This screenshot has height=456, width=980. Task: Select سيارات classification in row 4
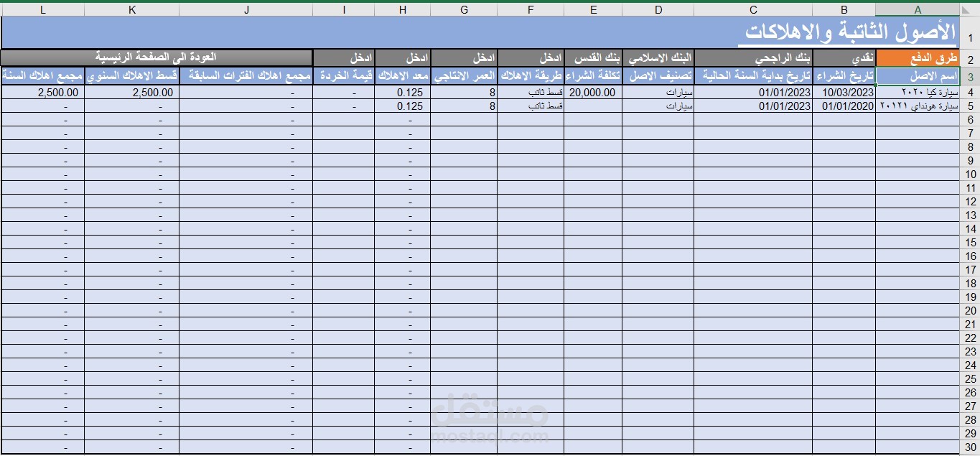coord(658,92)
